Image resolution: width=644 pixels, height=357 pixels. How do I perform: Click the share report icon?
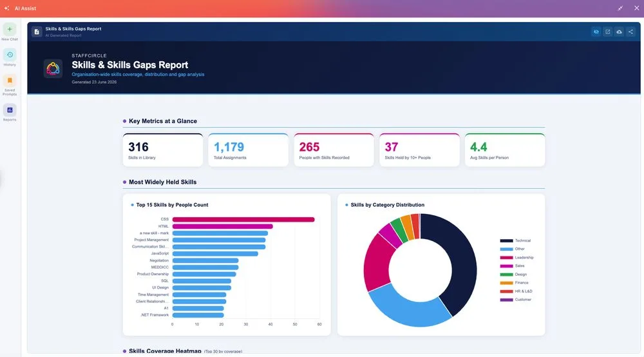click(630, 32)
